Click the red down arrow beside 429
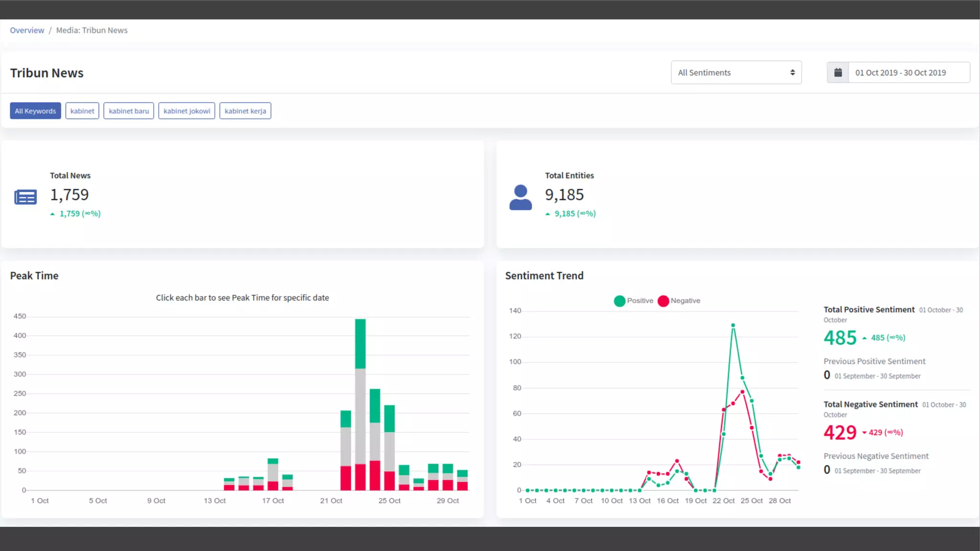Image resolution: width=980 pixels, height=551 pixels. pos(864,433)
